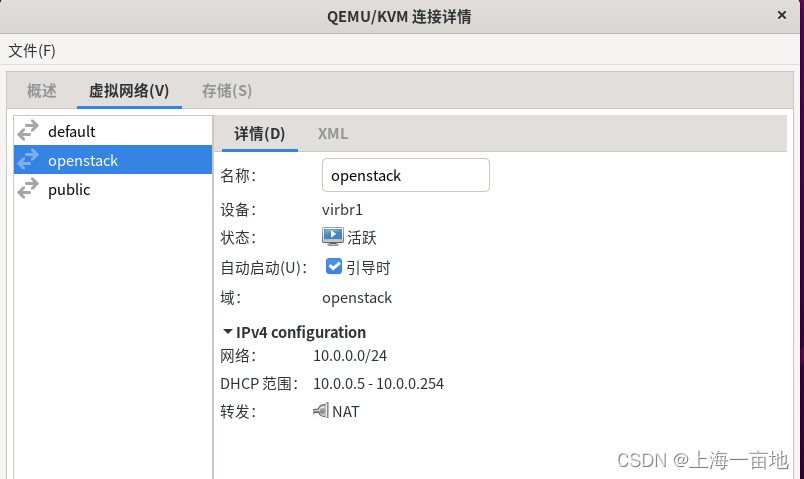Image resolution: width=804 pixels, height=479 pixels.
Task: Click the DHCP range value text
Action: coord(378,383)
